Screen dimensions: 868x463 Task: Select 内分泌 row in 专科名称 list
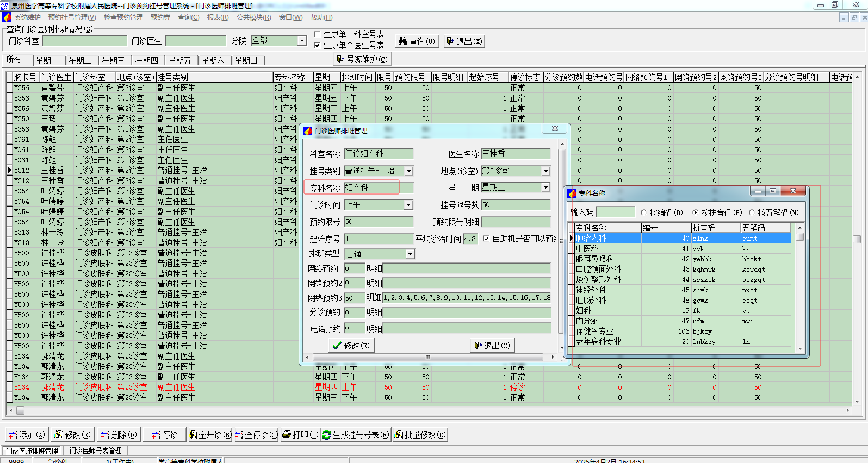pos(683,321)
